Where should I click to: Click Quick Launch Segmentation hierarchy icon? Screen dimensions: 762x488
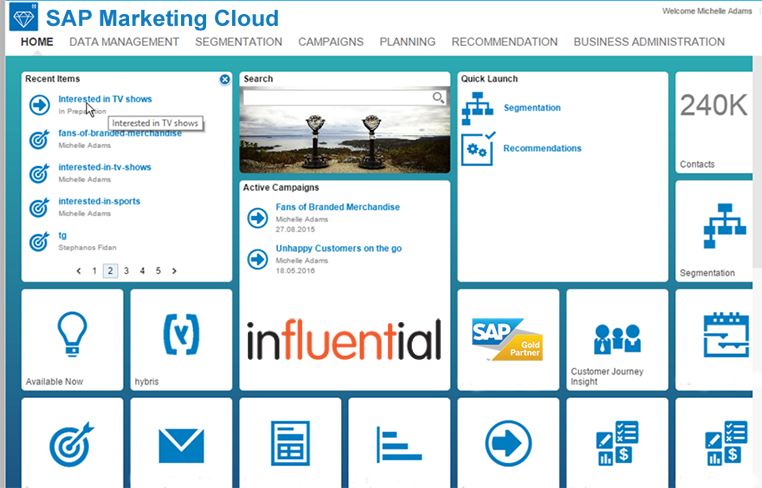point(477,108)
